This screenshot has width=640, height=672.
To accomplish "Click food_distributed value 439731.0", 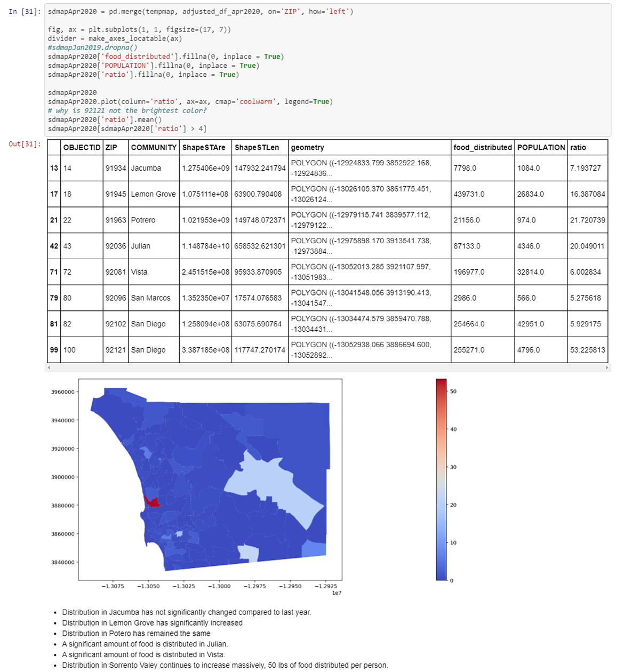I will pos(469,194).
